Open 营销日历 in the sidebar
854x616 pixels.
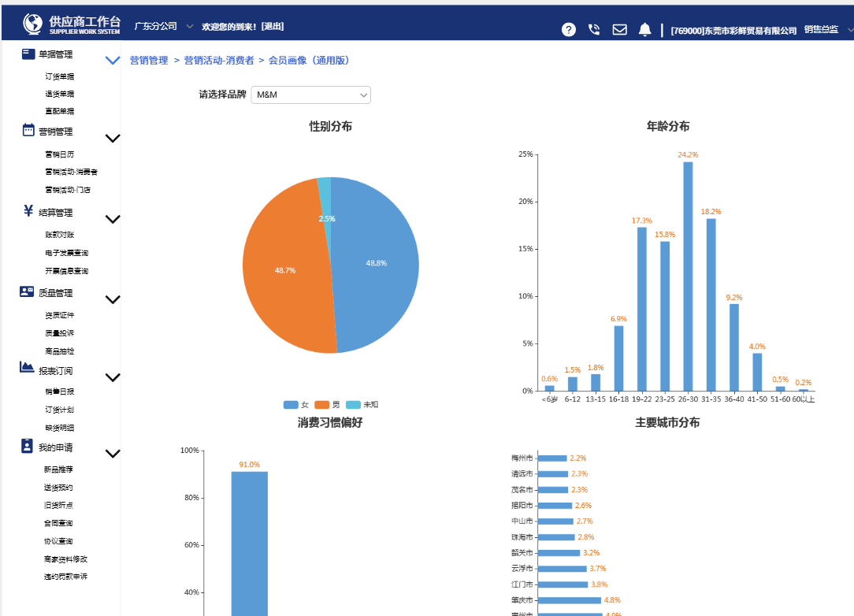(60, 154)
